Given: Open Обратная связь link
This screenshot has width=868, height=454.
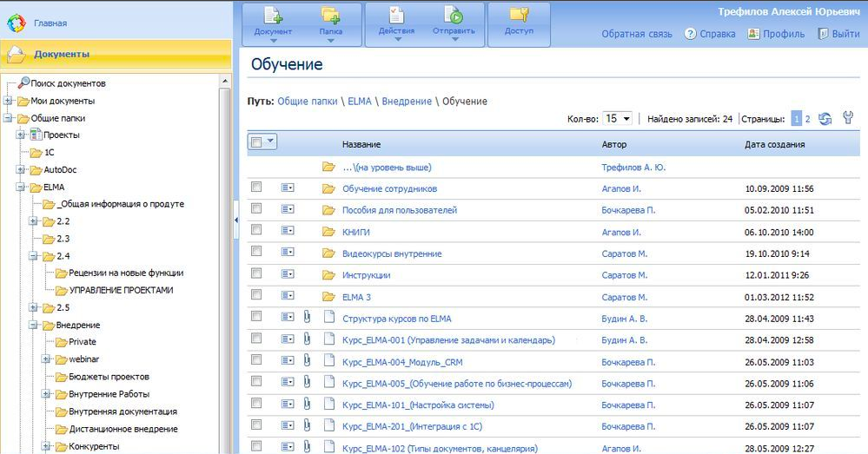Looking at the screenshot, I should pos(637,34).
